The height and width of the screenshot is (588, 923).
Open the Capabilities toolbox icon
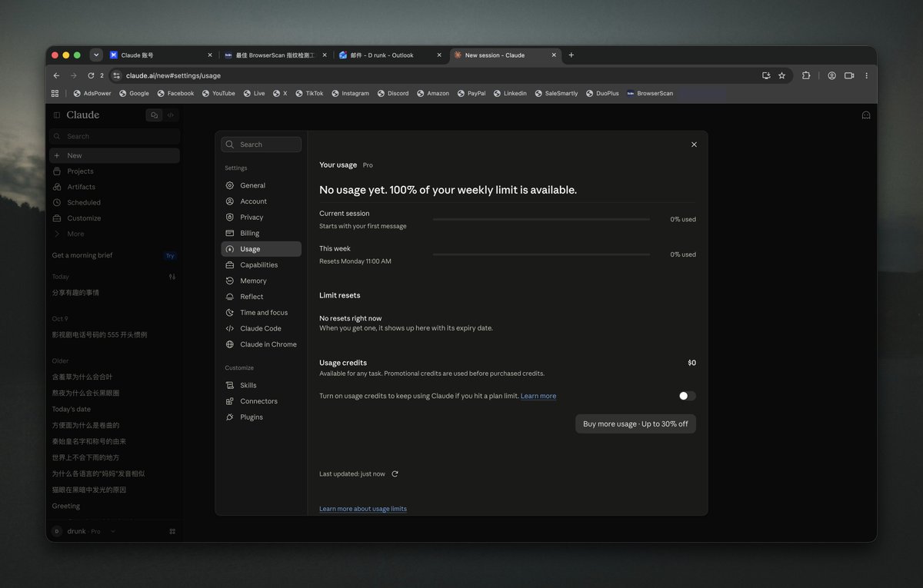pos(230,265)
